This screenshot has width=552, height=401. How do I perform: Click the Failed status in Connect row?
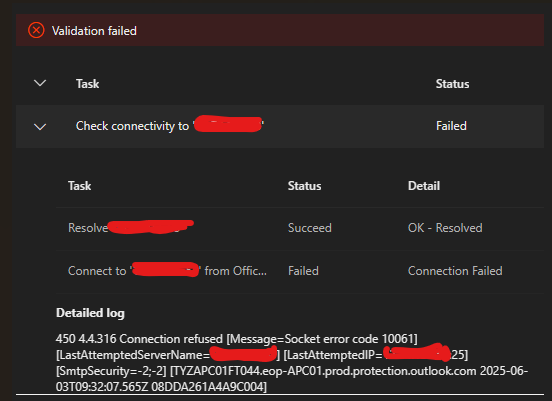tap(303, 271)
